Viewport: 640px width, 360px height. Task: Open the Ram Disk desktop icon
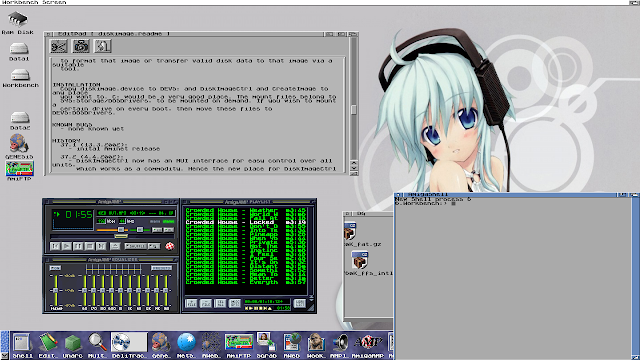[x=17, y=20]
